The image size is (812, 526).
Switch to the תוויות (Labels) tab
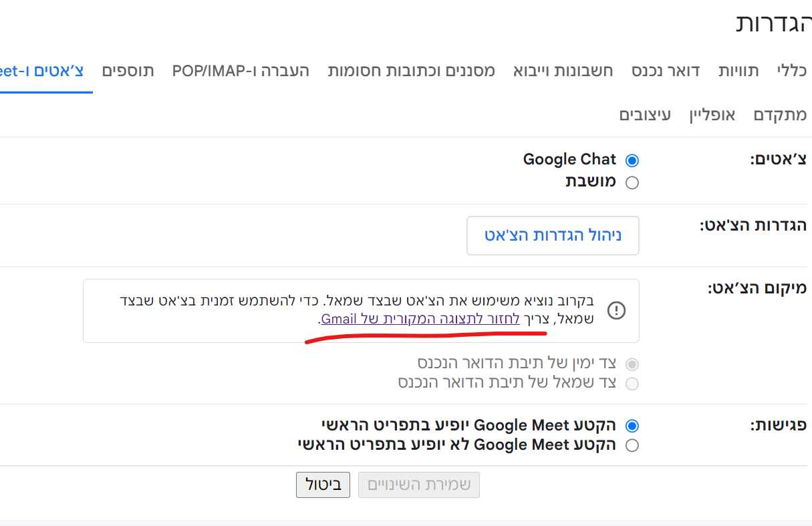(x=738, y=71)
